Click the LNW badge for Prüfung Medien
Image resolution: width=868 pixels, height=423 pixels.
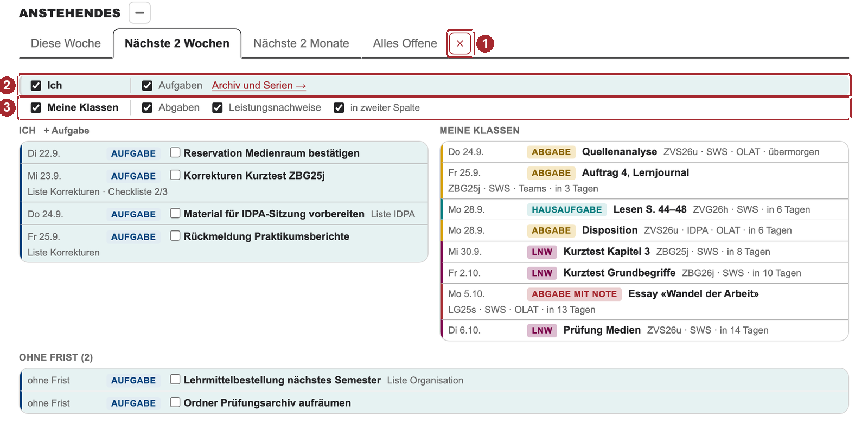pos(542,330)
